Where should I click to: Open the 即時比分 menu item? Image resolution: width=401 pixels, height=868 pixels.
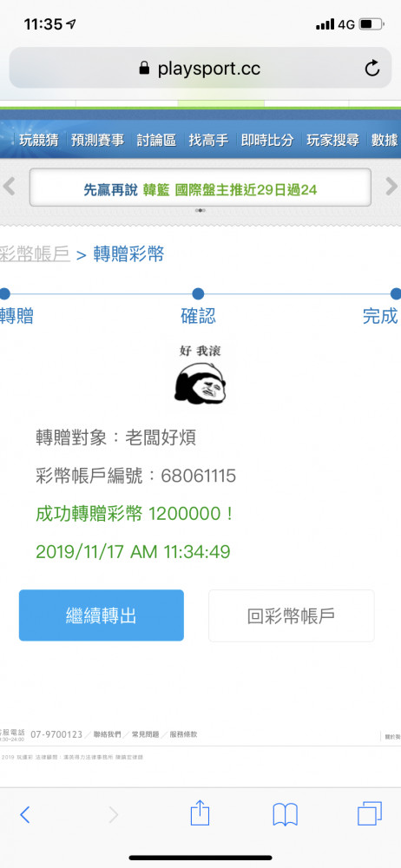267,141
